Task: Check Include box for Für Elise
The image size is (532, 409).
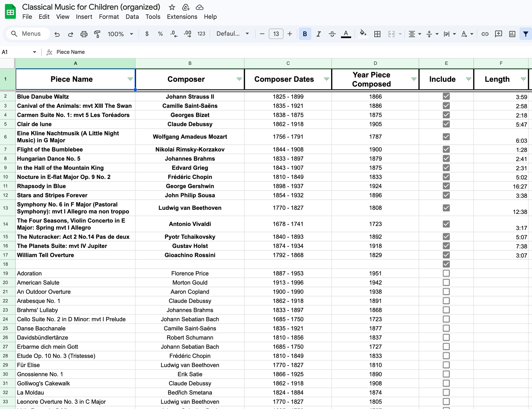Action: [446, 365]
